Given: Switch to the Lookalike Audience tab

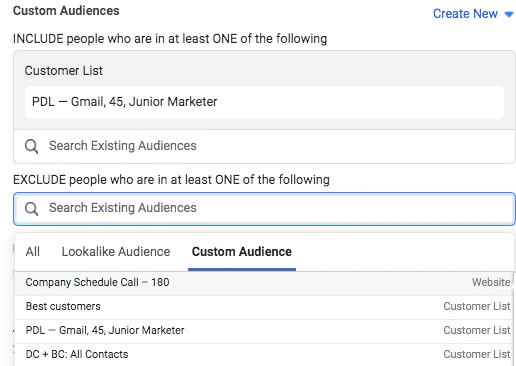Looking at the screenshot, I should coord(116,252).
